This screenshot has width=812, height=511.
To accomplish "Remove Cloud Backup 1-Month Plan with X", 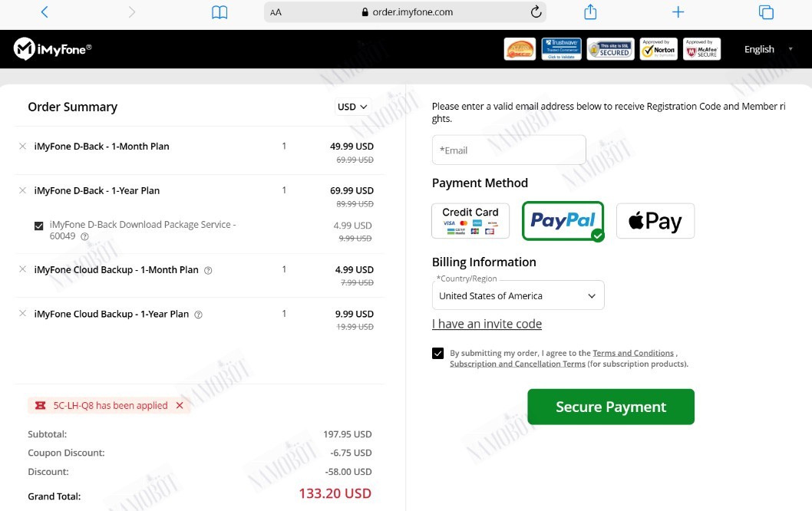I will 22,269.
